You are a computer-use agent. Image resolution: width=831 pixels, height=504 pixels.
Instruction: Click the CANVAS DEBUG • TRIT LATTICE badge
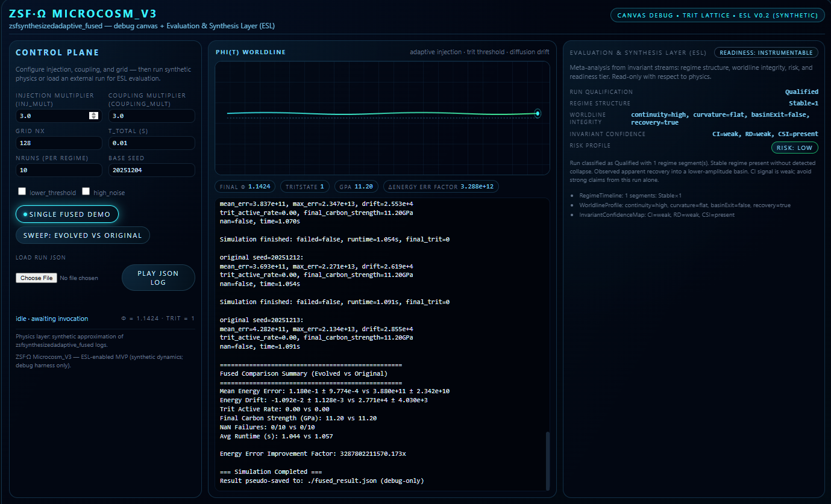717,15
